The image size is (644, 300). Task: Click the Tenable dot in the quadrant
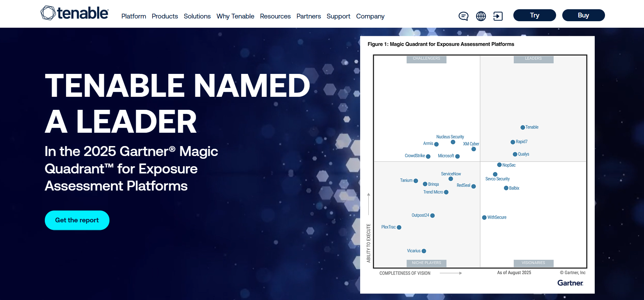(523, 128)
